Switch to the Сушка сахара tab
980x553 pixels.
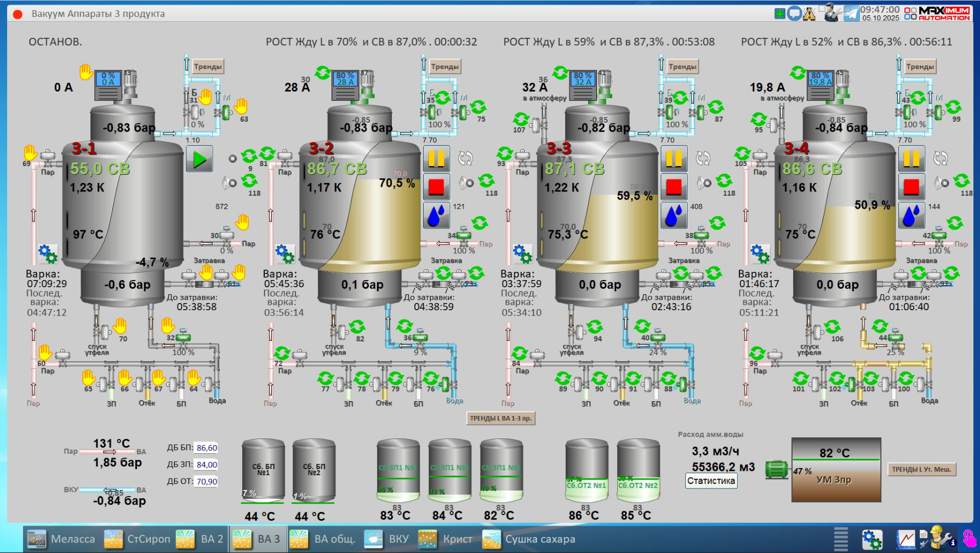(x=529, y=539)
